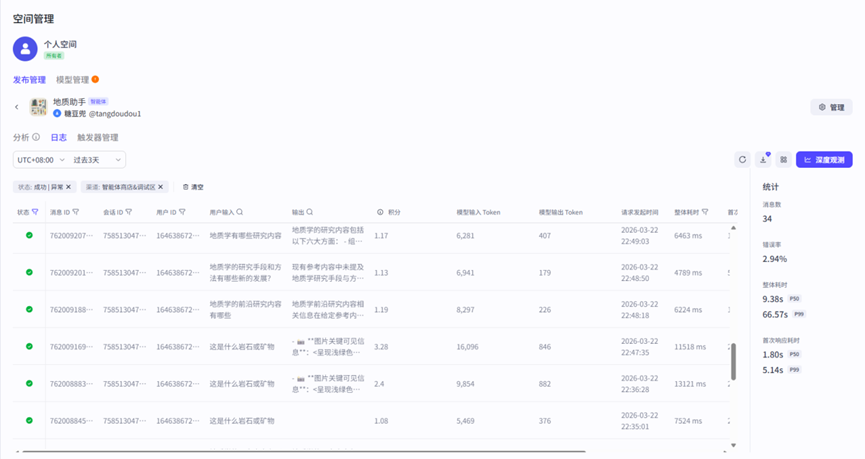865x459 pixels.
Task: Click the 2026-03-22 22:36:28 request time cell
Action: click(639, 383)
